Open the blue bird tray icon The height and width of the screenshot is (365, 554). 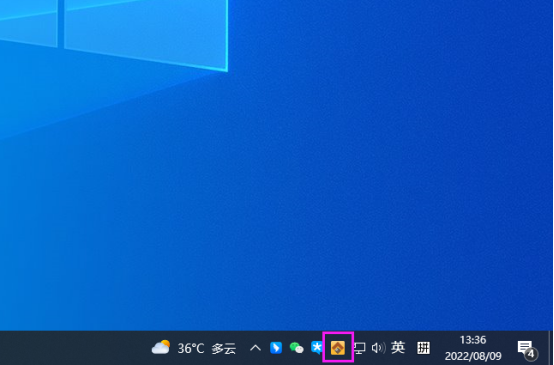[276, 348]
